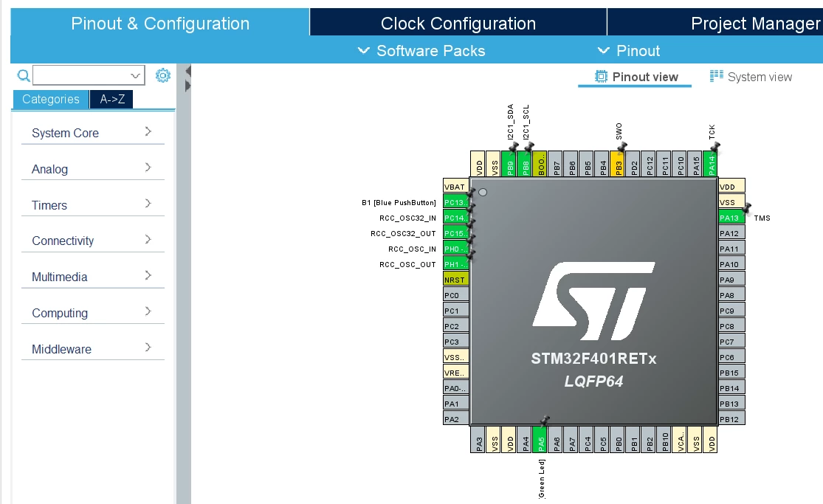
Task: Select pin PB7 on top row
Action: pyautogui.click(x=555, y=164)
